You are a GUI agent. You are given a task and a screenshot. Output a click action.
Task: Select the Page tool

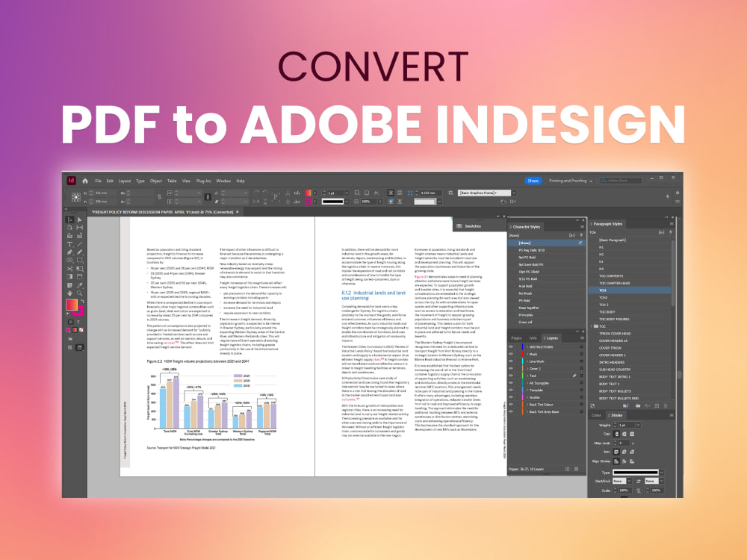point(69,228)
